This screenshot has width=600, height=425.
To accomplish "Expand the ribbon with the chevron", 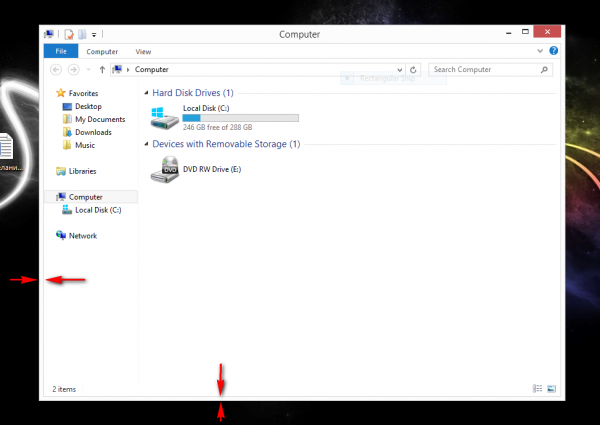I will pos(541,51).
